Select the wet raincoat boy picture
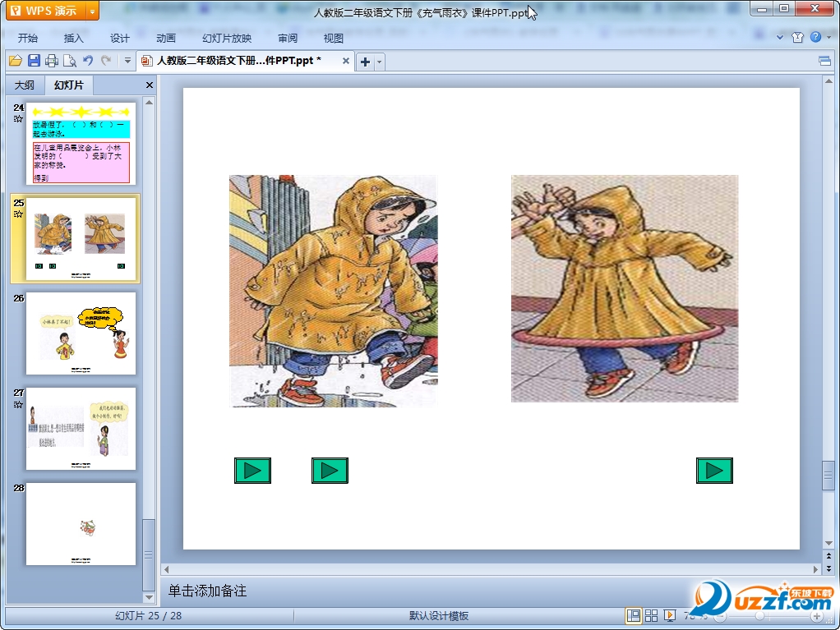840x630 pixels. pos(333,291)
